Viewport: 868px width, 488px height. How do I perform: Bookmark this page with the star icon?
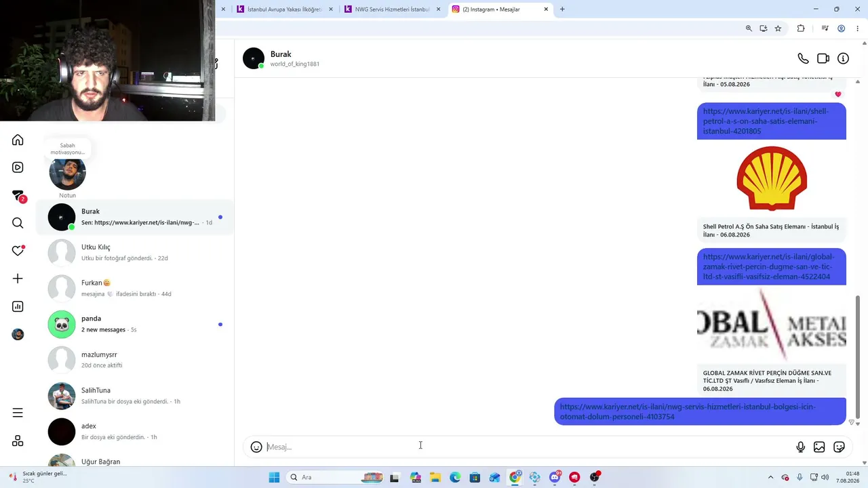778,28
